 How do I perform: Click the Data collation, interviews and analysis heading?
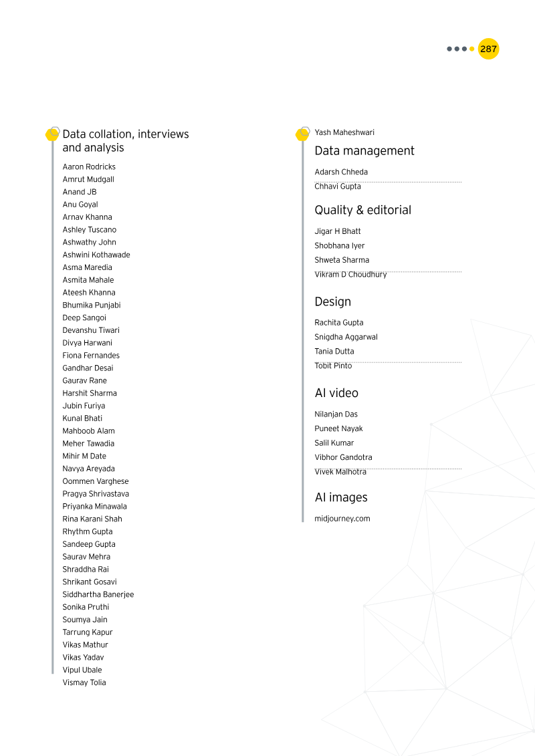pyautogui.click(x=126, y=141)
